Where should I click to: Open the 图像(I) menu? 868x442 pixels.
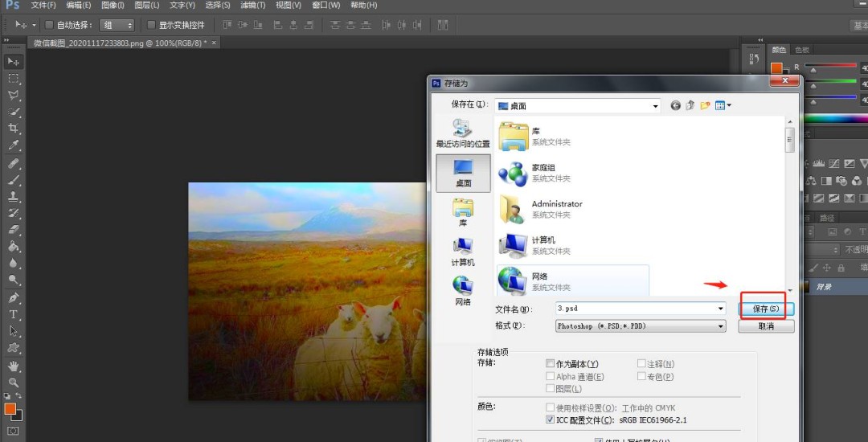pyautogui.click(x=112, y=6)
